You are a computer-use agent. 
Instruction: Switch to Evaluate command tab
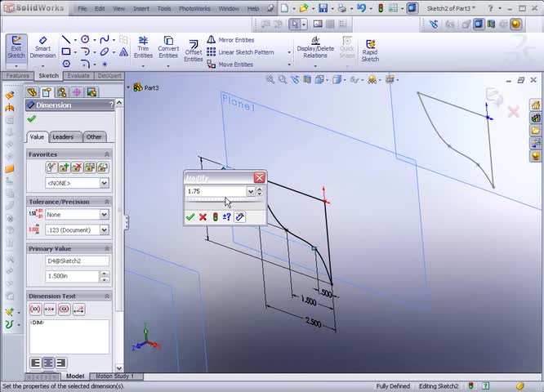[x=78, y=76]
